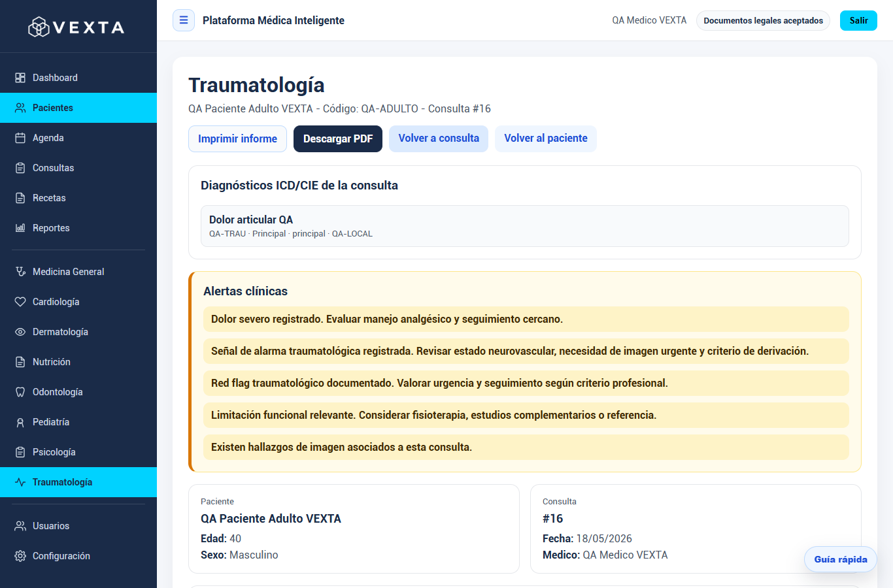
Task: Click the Dermatología eye icon
Action: point(20,332)
